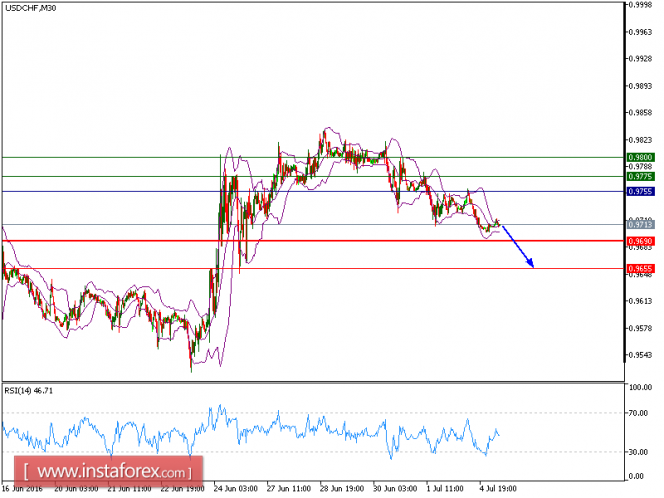Click the 1 Jul 11:00 time label
Image resolution: width=664 pixels, height=498 pixels.
(x=445, y=489)
